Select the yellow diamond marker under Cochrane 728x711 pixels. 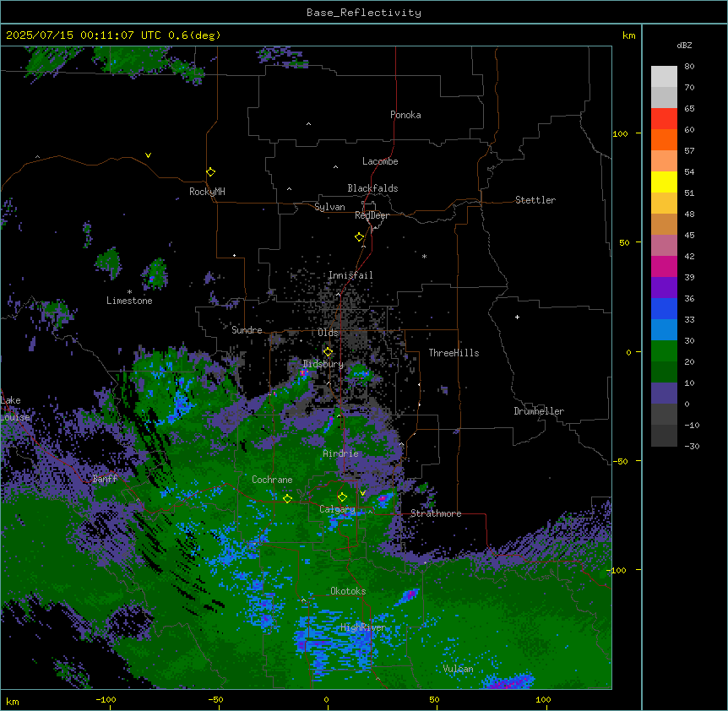[287, 498]
